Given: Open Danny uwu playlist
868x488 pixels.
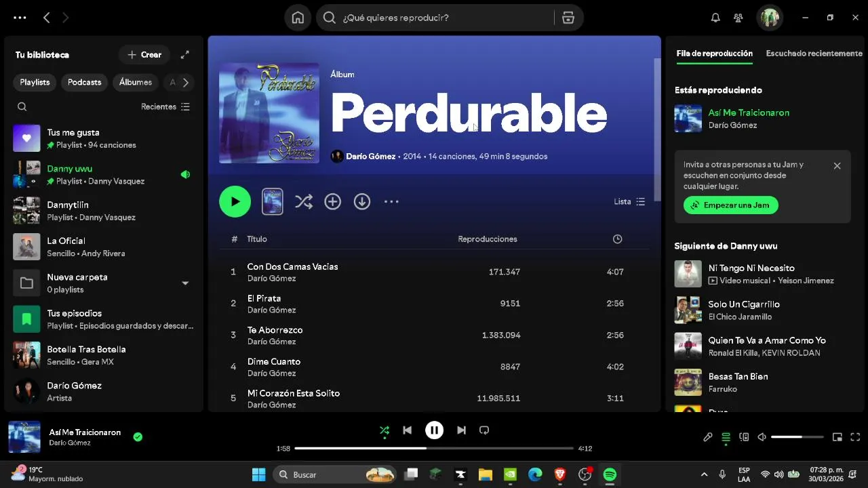Looking at the screenshot, I should pyautogui.click(x=103, y=174).
